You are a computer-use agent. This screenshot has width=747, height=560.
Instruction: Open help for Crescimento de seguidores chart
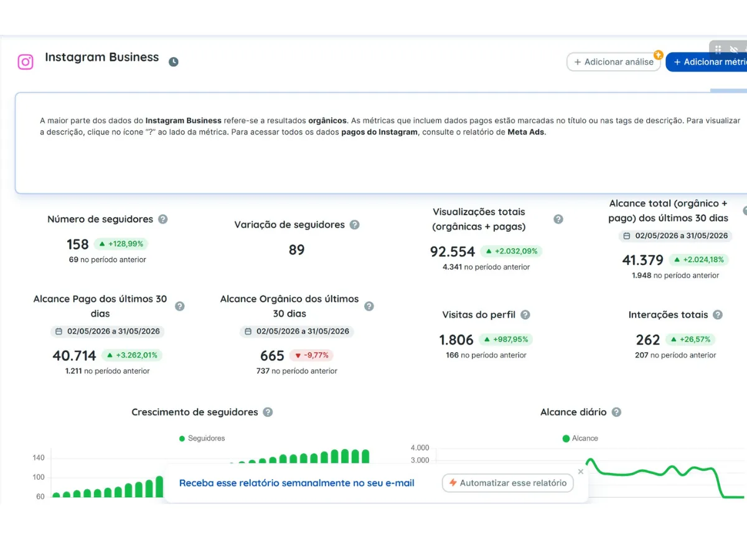pyautogui.click(x=268, y=412)
